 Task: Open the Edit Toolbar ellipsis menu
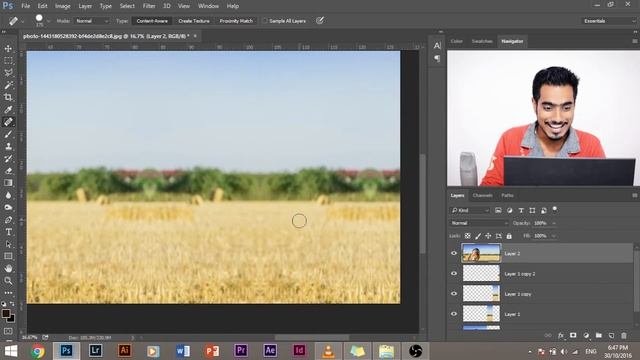coord(8,293)
